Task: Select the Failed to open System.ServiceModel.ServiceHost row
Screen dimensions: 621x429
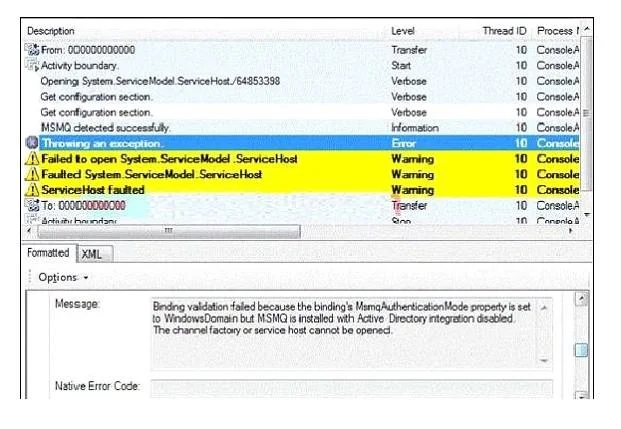Action: tap(303, 159)
